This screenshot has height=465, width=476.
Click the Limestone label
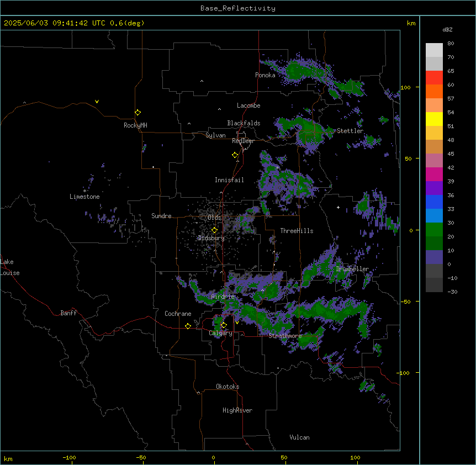[84, 197]
